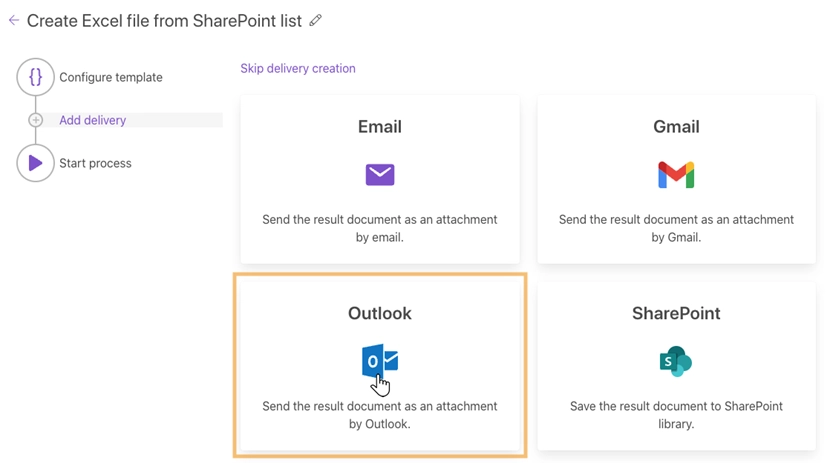Click the Gmail card heading
Screen dimensions: 830x464
coord(676,127)
